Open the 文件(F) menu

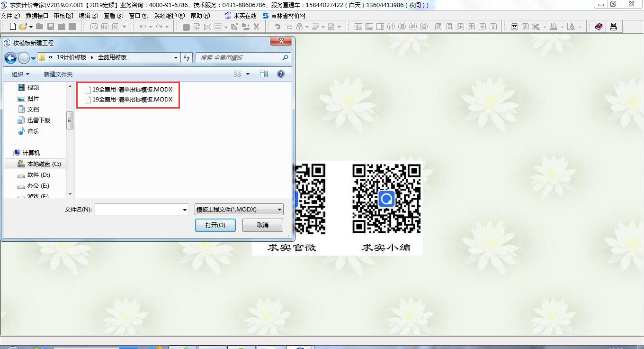10,16
